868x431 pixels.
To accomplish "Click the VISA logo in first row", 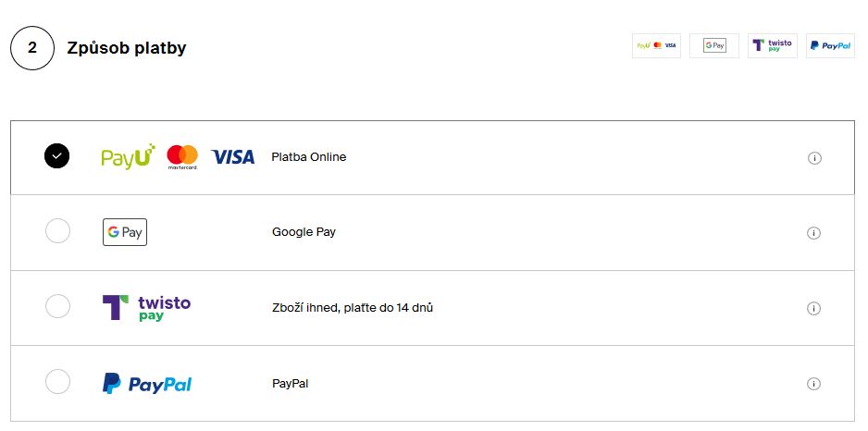I will click(232, 157).
